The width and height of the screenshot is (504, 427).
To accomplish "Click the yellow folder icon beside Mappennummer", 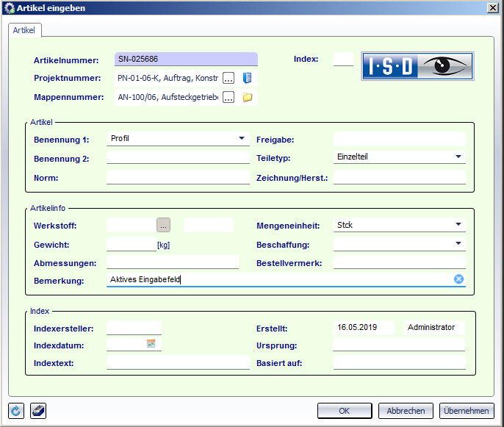I will point(248,97).
